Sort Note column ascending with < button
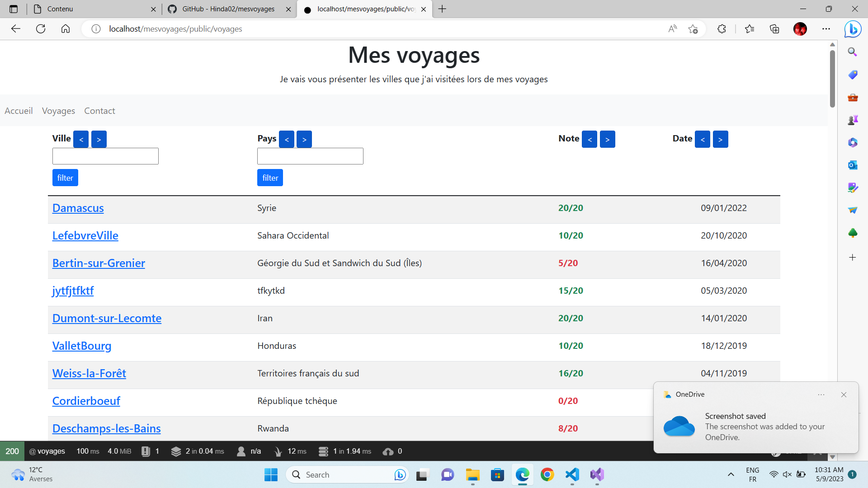Screen dimensions: 868x488 (x=590, y=139)
